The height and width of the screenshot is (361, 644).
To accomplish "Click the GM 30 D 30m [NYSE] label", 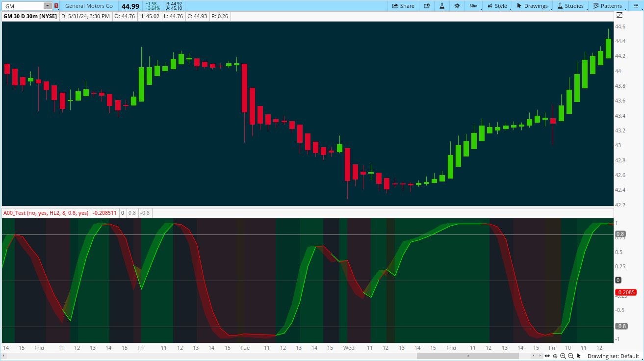I will click(x=30, y=16).
